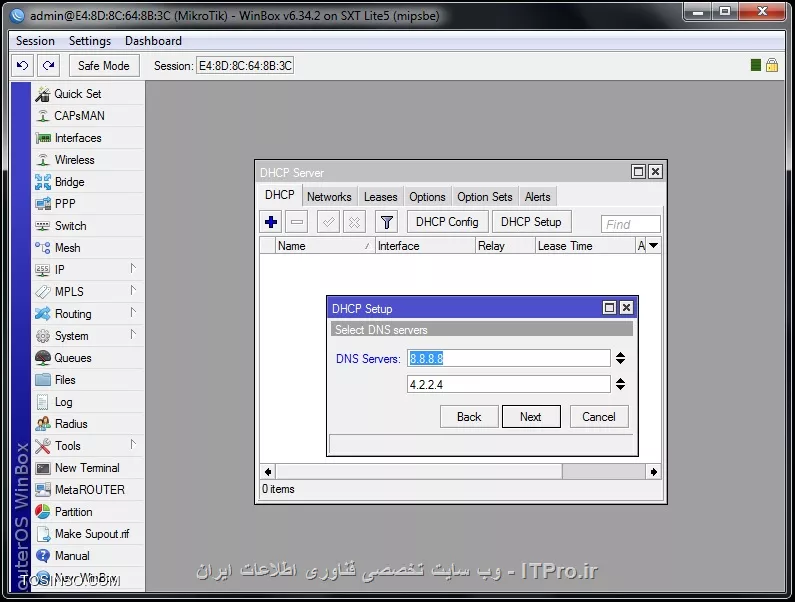Click the undo arrow icon in toolbar
The width and height of the screenshot is (795, 602).
[22, 65]
